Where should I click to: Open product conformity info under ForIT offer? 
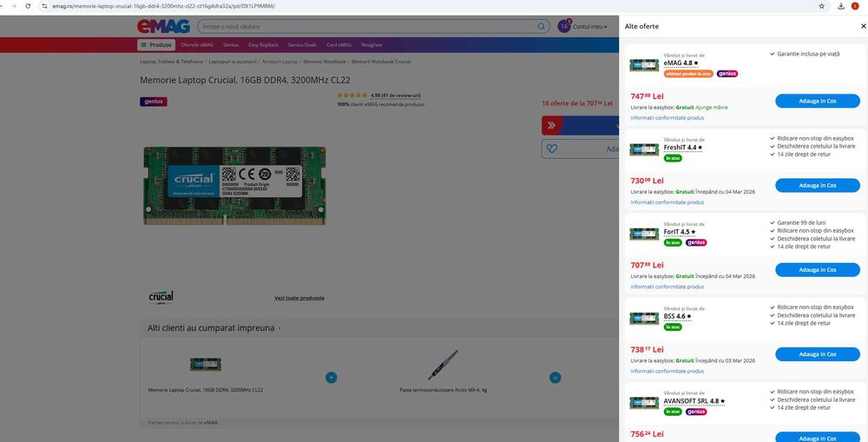(667, 287)
